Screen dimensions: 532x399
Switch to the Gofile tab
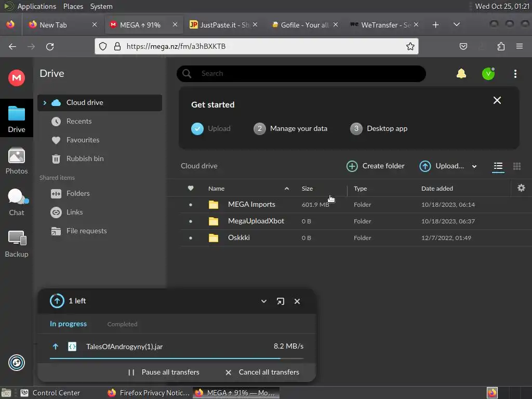coord(304,25)
